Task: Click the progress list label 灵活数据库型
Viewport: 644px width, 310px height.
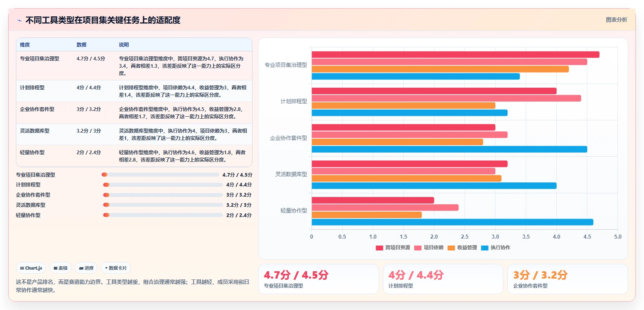Action: [31, 205]
